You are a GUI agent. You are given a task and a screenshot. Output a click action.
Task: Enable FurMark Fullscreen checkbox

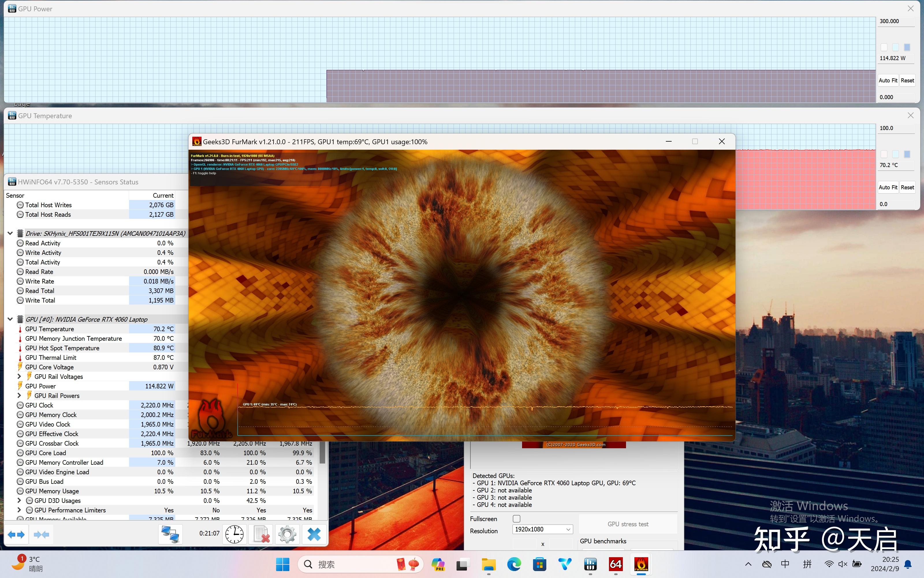(x=516, y=519)
